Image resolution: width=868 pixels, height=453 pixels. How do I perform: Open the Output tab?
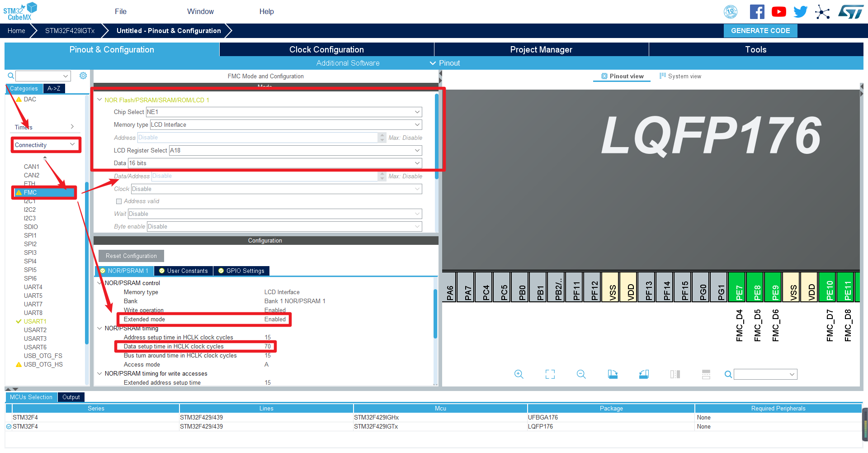click(x=71, y=397)
